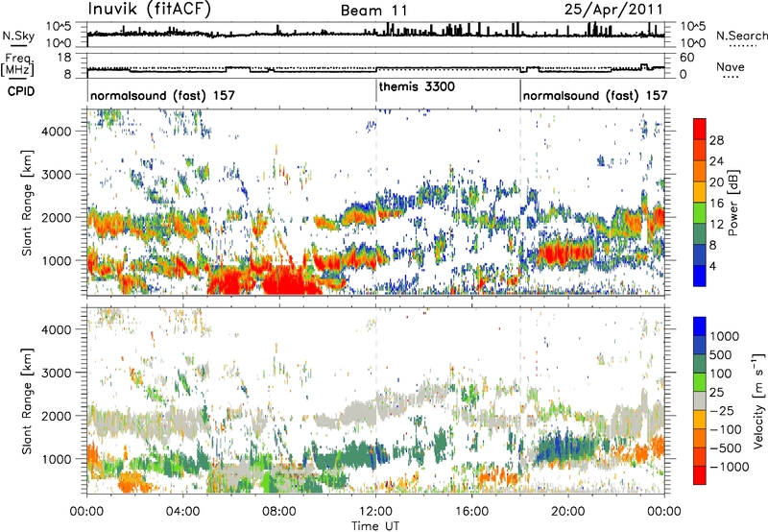Click the '12:00' time axis tick label
This screenshot has height=532, width=768.
point(375,512)
